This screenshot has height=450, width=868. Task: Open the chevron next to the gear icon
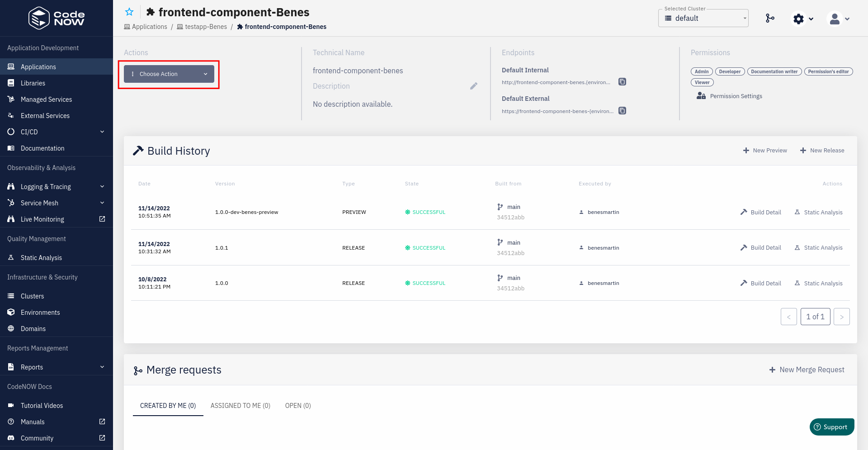tap(811, 19)
